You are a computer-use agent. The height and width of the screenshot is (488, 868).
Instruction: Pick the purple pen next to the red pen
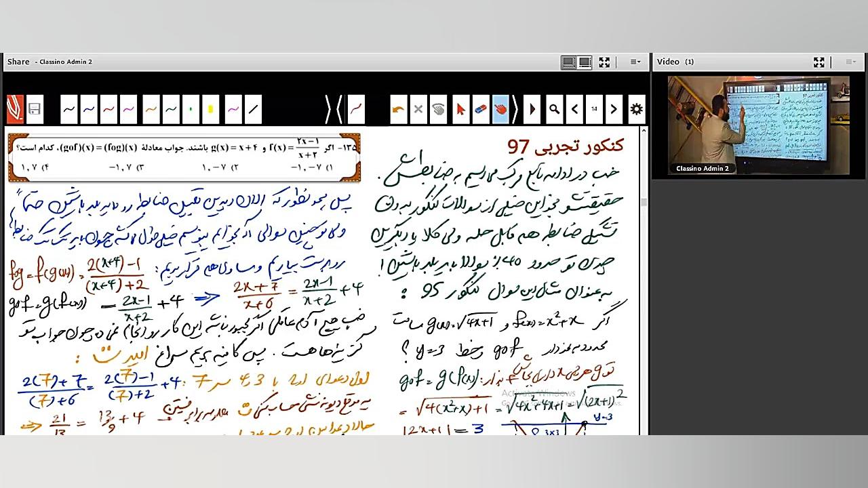[129, 109]
